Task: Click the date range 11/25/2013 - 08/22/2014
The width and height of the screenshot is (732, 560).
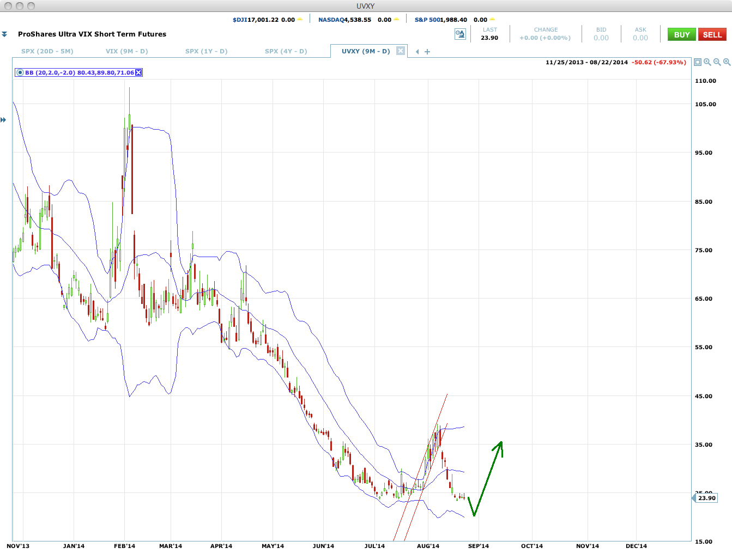Action: [x=586, y=62]
